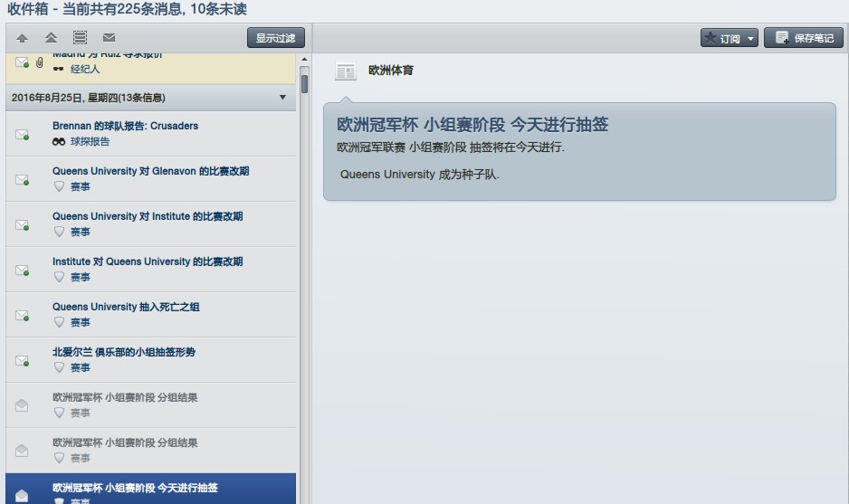Open the 订阅 dropdown
Screen dimensions: 849x504
click(730, 38)
